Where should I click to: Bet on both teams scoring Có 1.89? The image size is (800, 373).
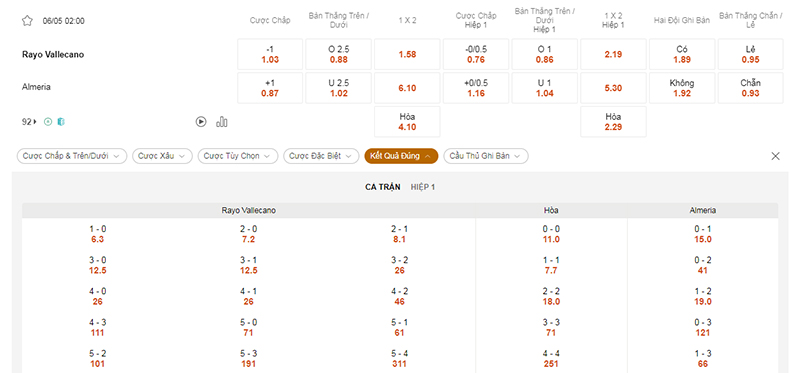tap(682, 54)
